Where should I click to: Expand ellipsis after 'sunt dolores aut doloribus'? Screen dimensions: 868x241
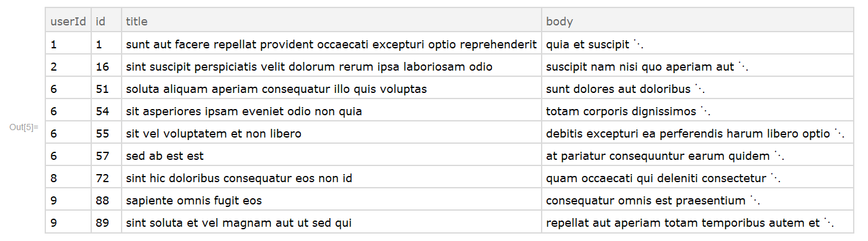tap(701, 89)
